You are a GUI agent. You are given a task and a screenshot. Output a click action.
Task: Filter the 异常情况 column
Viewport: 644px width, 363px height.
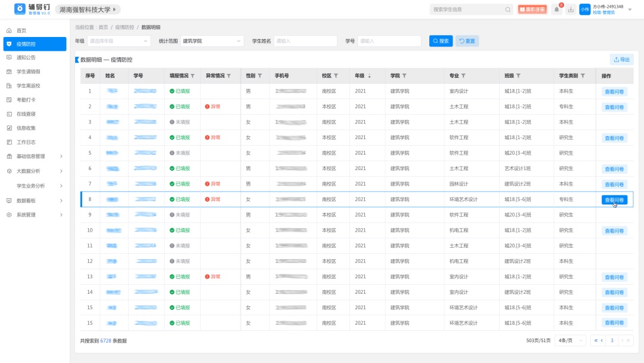pos(229,76)
